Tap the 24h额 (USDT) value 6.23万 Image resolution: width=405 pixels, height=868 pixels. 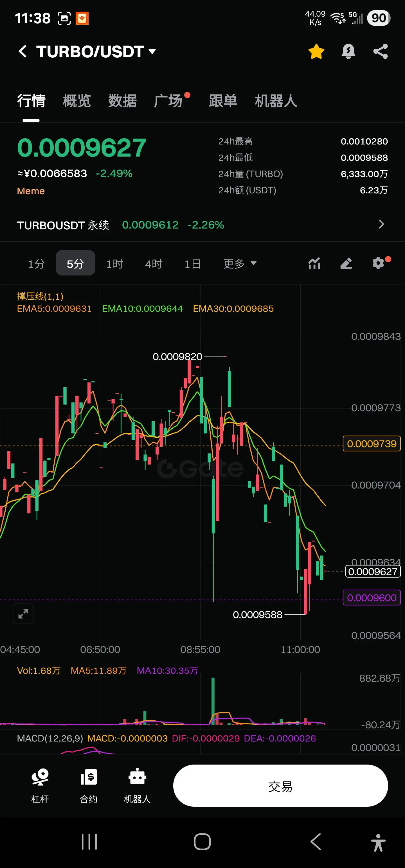(x=373, y=190)
